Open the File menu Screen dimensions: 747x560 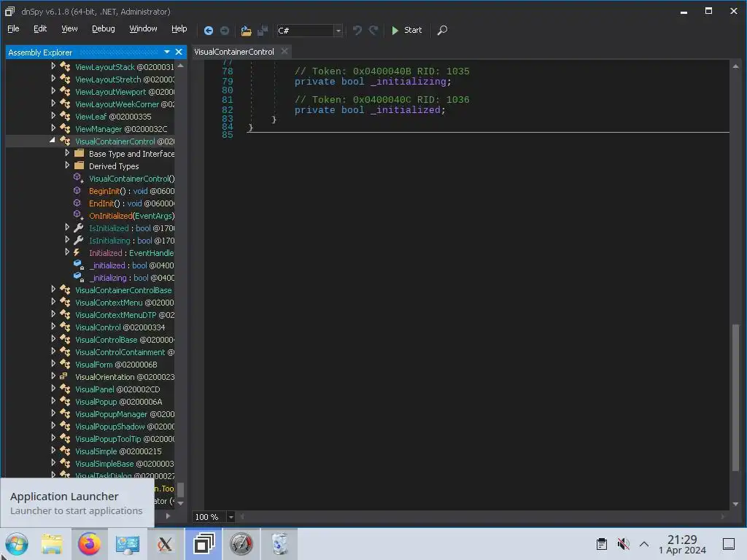tap(13, 29)
